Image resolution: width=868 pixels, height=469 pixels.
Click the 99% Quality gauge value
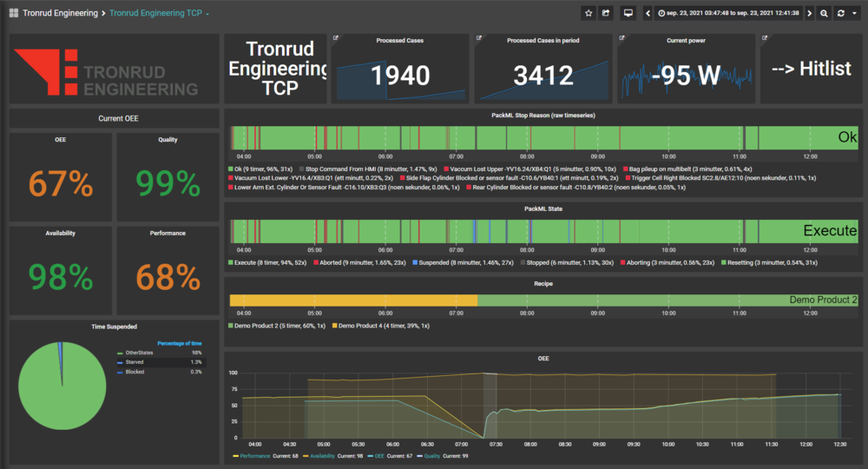(168, 184)
